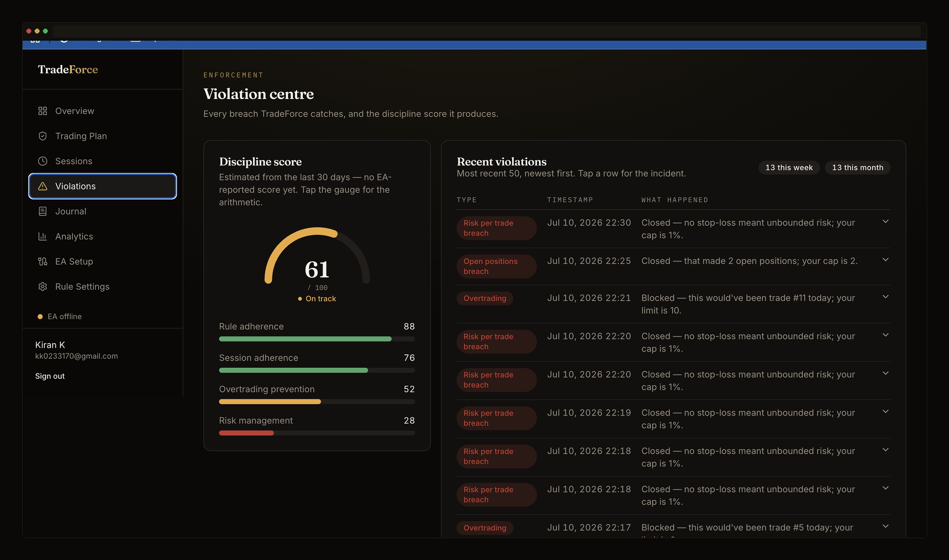Click the '2 open positions' closed description
Viewport: 949px width, 560px height.
[x=749, y=261]
